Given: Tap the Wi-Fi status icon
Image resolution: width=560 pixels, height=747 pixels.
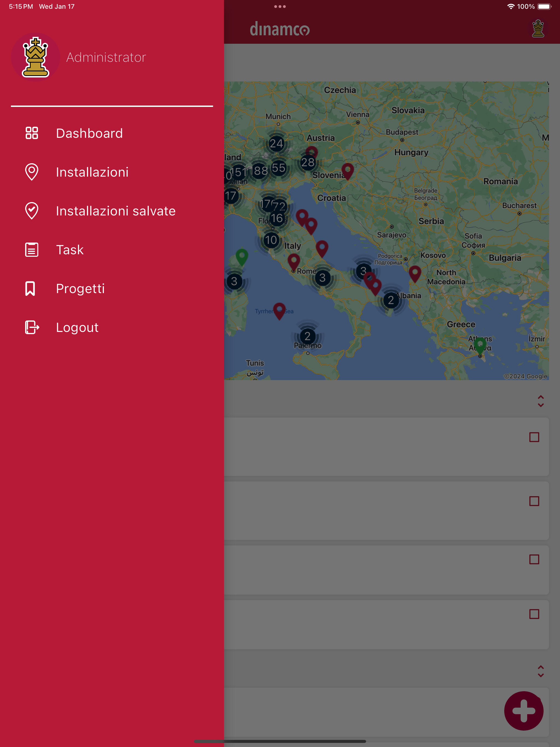Looking at the screenshot, I should click(x=511, y=6).
